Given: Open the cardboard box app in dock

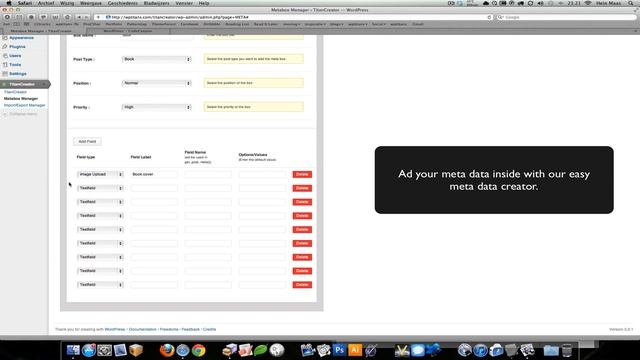Looking at the screenshot, I should (x=136, y=350).
